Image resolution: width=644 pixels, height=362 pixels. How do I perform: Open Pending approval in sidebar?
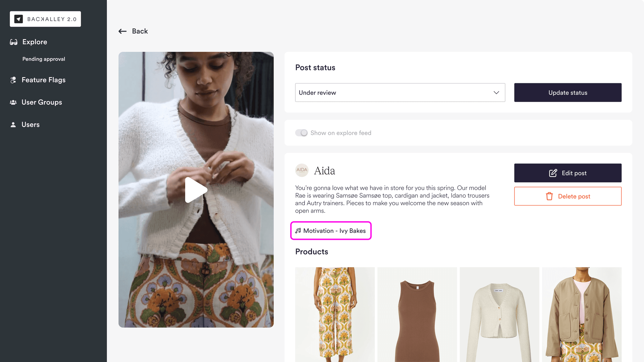[x=44, y=59]
